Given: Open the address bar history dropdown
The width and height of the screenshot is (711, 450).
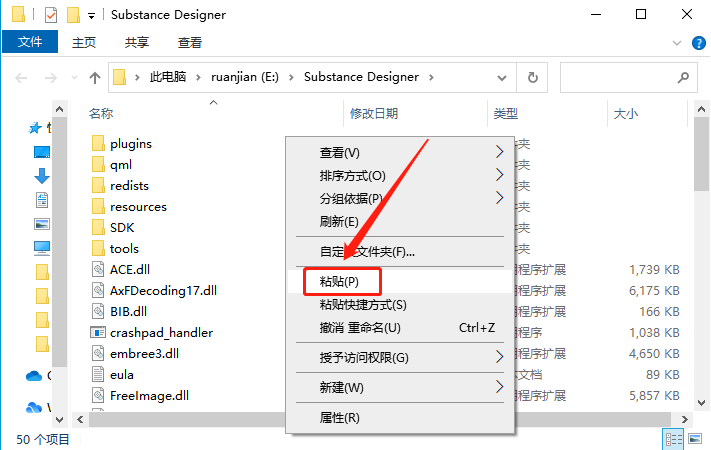Looking at the screenshot, I should pos(502,78).
